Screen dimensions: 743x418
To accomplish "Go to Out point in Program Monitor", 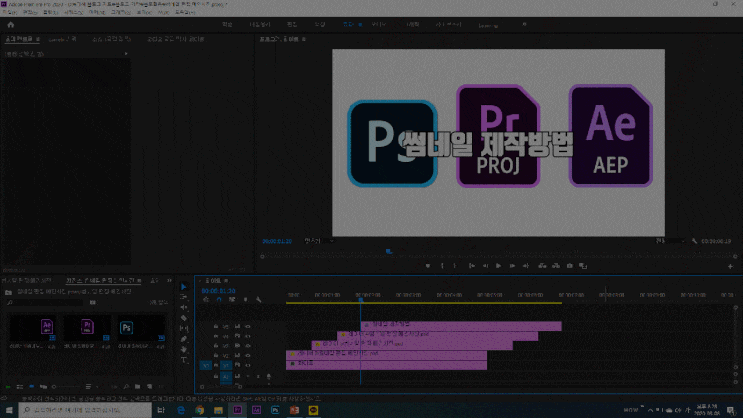I will pos(526,266).
